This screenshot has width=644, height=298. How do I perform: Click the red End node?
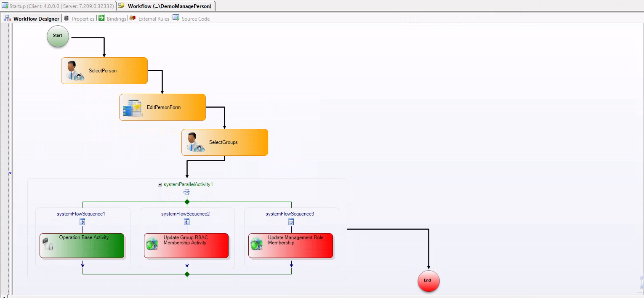coord(428,281)
